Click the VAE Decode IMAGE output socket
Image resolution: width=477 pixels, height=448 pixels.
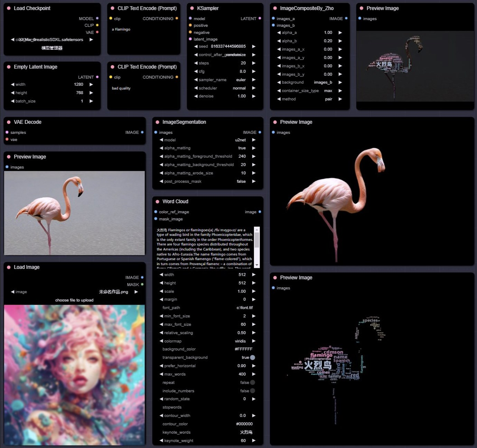tap(142, 132)
